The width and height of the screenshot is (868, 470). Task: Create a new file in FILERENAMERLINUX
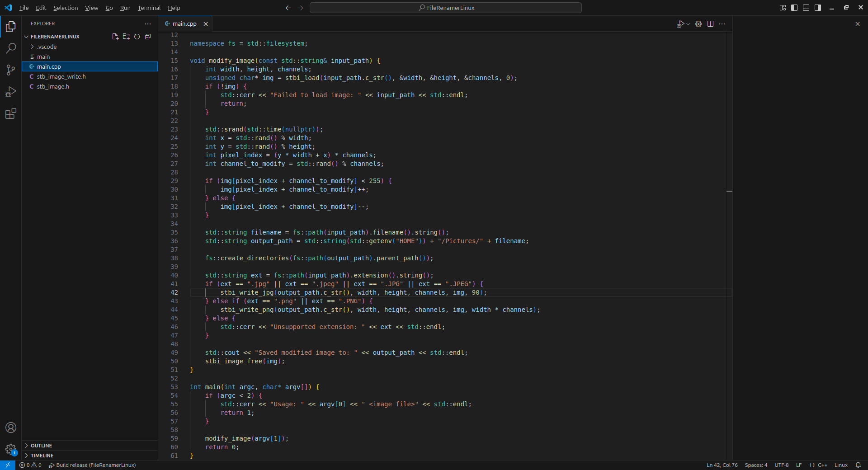(115, 37)
